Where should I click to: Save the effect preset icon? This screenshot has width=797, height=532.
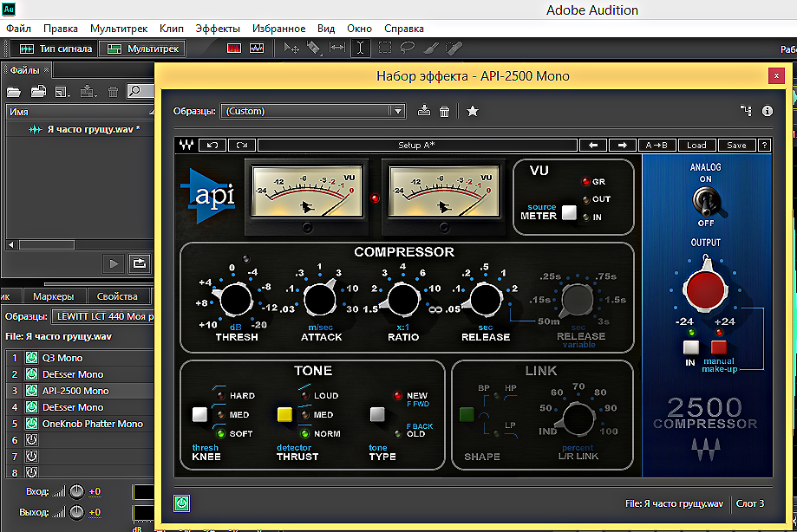(424, 111)
